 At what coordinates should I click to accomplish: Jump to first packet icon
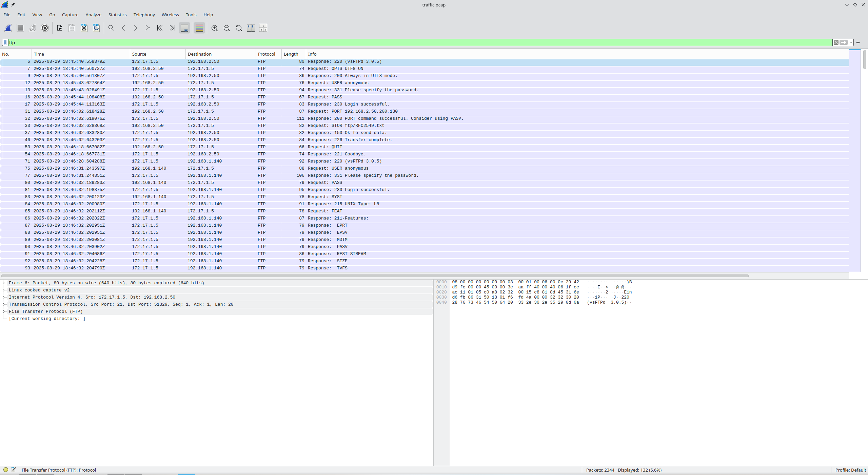(x=160, y=28)
